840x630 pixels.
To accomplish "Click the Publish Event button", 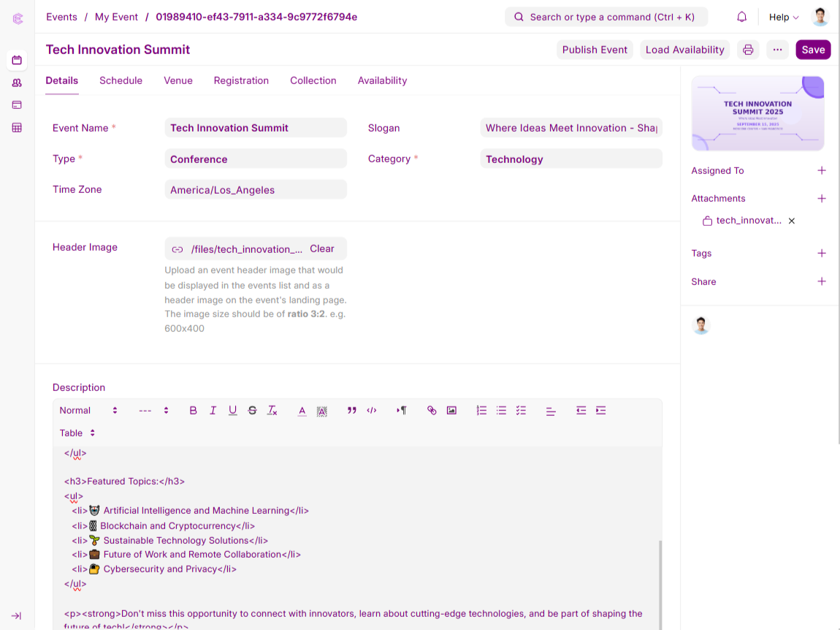I will pos(595,50).
